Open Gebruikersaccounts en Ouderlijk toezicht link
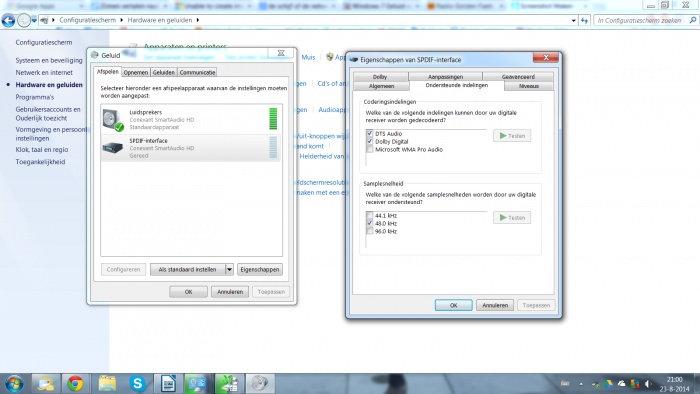The image size is (700, 394). click(48, 113)
